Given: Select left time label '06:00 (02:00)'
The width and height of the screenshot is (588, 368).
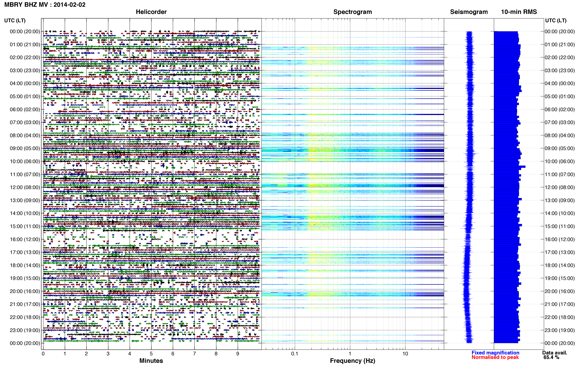Looking at the screenshot, I should (25, 109).
